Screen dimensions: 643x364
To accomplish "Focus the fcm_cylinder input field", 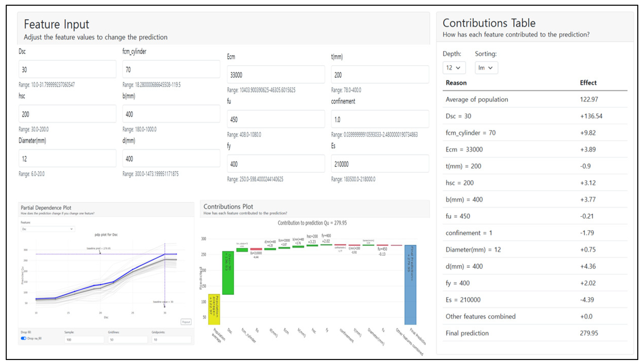I will pyautogui.click(x=171, y=70).
